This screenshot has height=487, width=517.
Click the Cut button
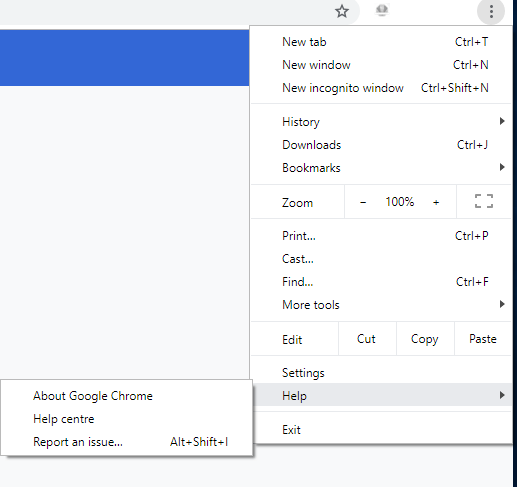tap(367, 339)
